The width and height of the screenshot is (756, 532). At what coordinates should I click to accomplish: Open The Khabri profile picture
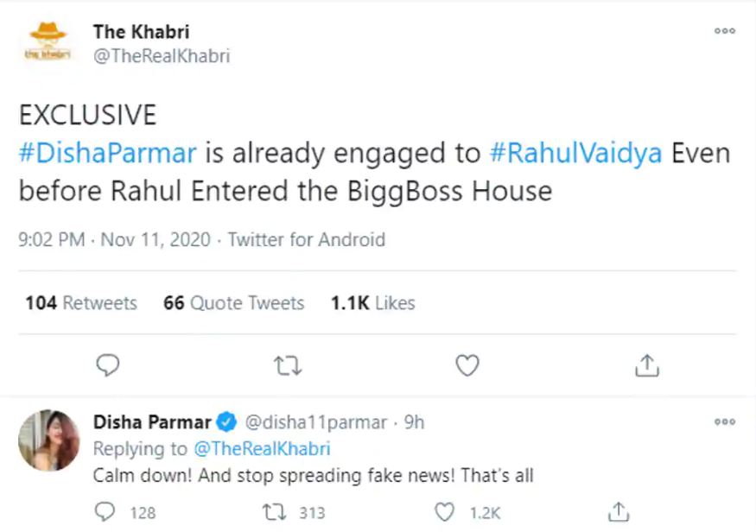48,43
